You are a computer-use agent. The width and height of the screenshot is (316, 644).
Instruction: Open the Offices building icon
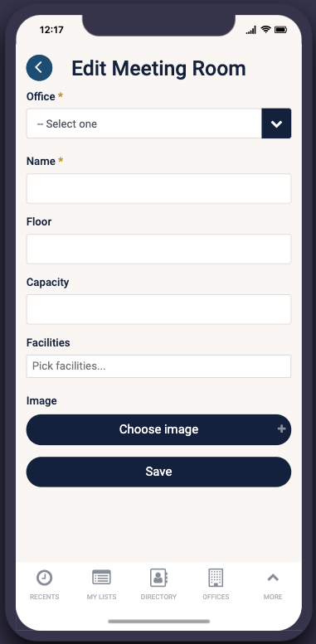coord(216,578)
